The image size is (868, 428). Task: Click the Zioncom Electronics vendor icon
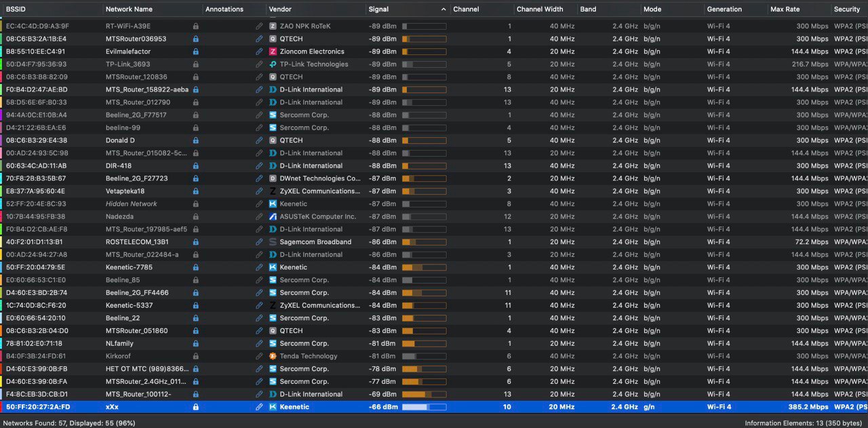coord(273,52)
